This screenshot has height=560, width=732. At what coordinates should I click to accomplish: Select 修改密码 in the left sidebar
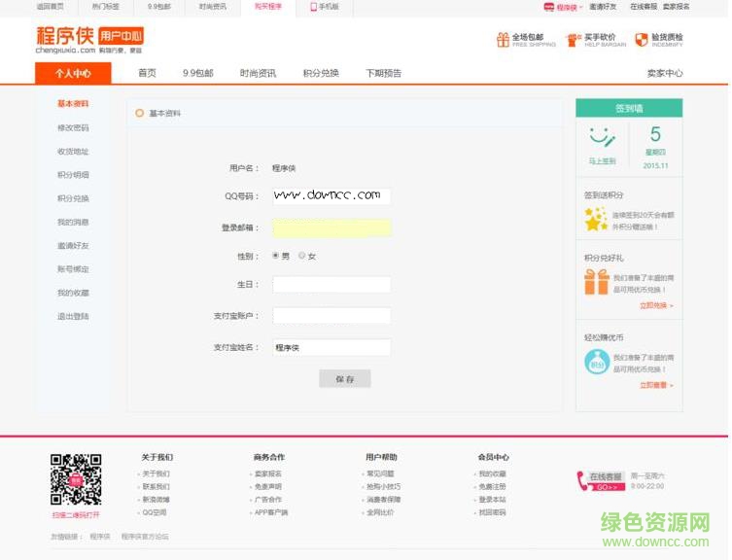click(73, 127)
